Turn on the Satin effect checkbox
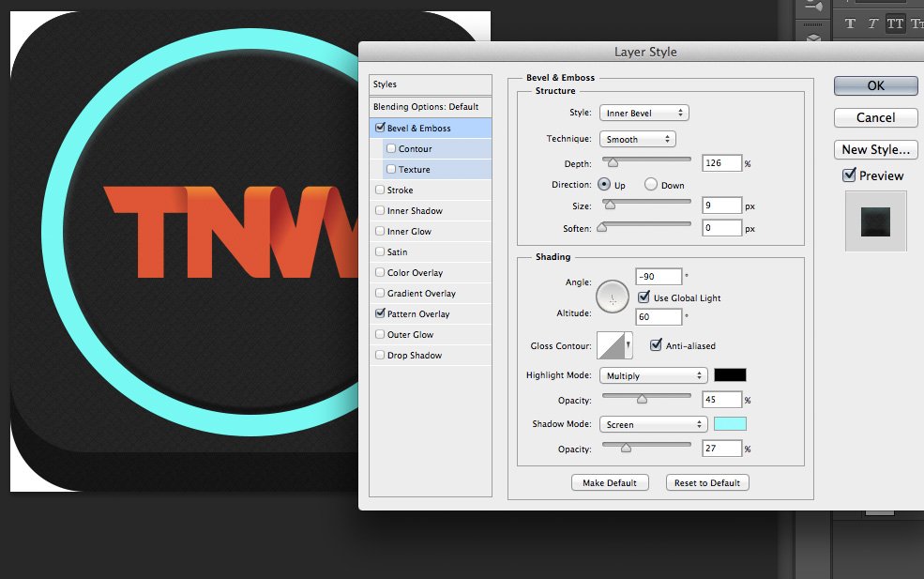Screen dimensions: 924x579 [380, 251]
